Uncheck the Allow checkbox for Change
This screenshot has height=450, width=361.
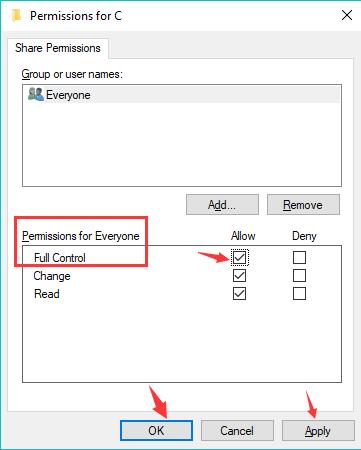[240, 276]
